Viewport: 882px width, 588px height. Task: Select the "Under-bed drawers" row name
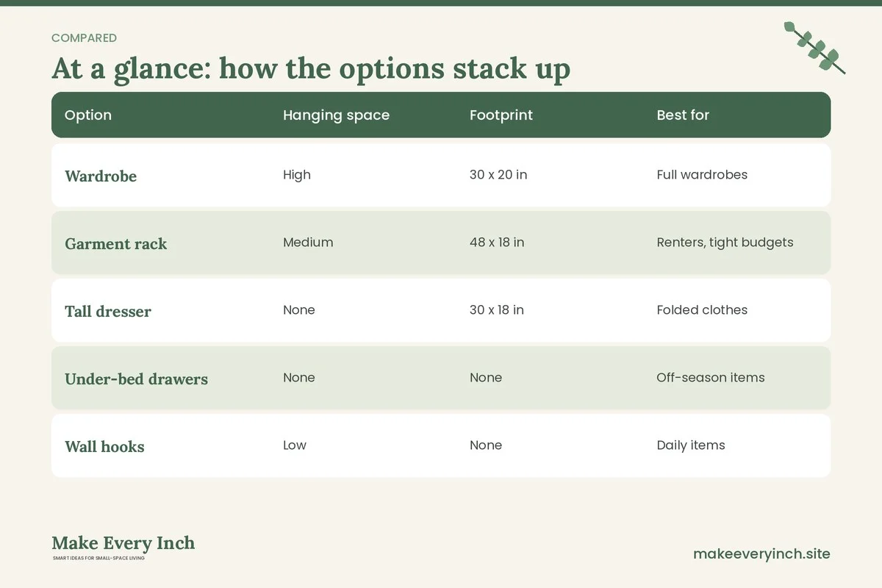click(136, 379)
